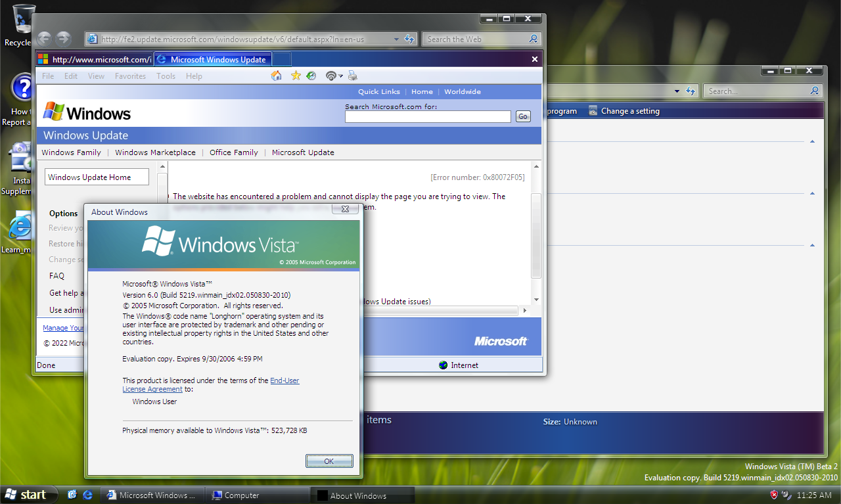Click the Worldwide link
The height and width of the screenshot is (504, 841).
pos(463,92)
